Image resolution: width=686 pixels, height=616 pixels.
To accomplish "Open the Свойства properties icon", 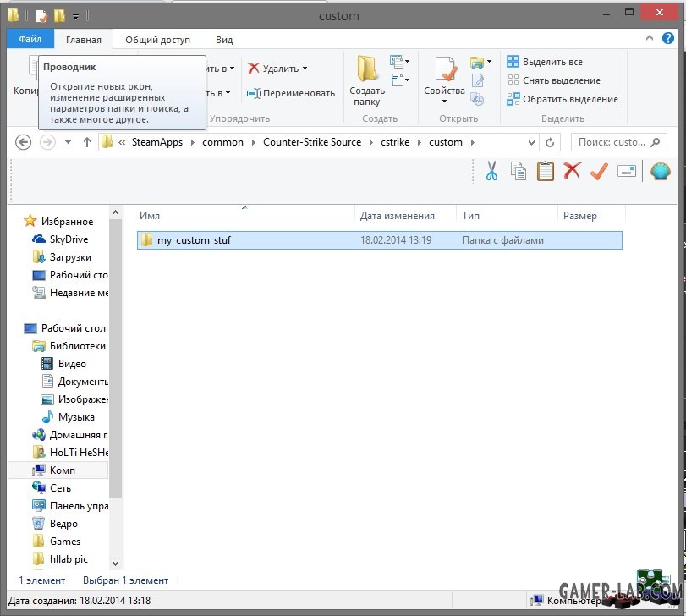I will [446, 69].
